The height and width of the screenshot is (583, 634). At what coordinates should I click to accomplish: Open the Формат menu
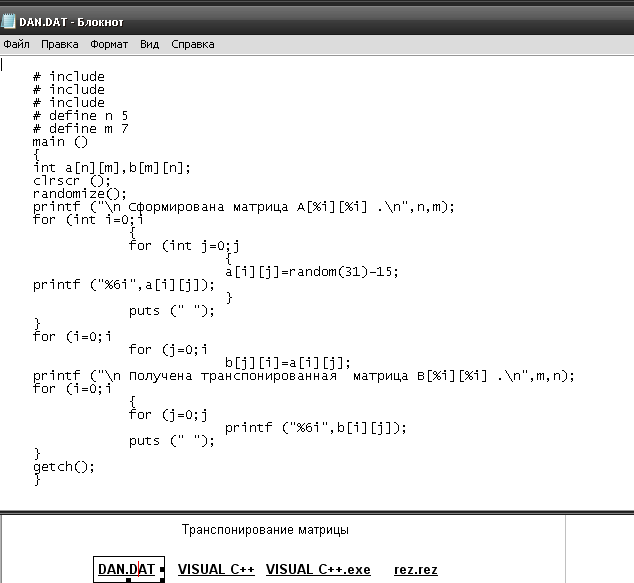(x=109, y=44)
